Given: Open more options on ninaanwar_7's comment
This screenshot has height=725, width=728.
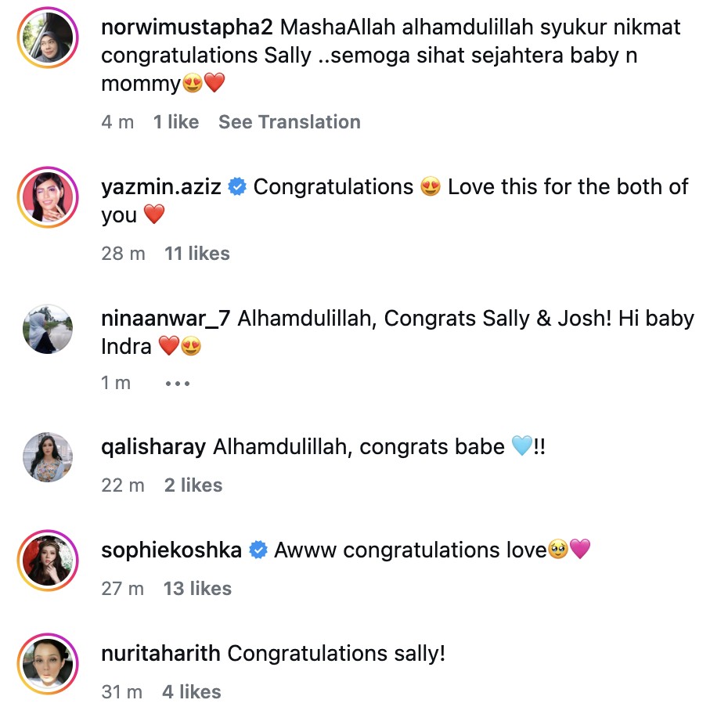Looking at the screenshot, I should coord(178,384).
